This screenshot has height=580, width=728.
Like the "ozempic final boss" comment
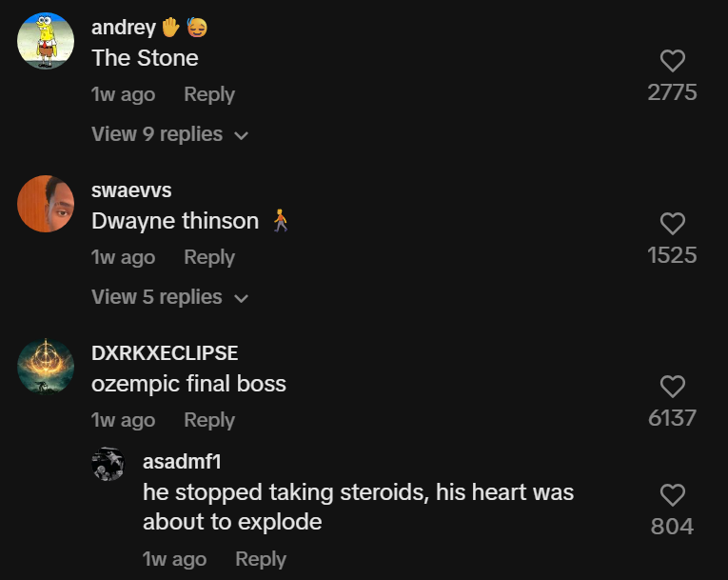tap(672, 387)
